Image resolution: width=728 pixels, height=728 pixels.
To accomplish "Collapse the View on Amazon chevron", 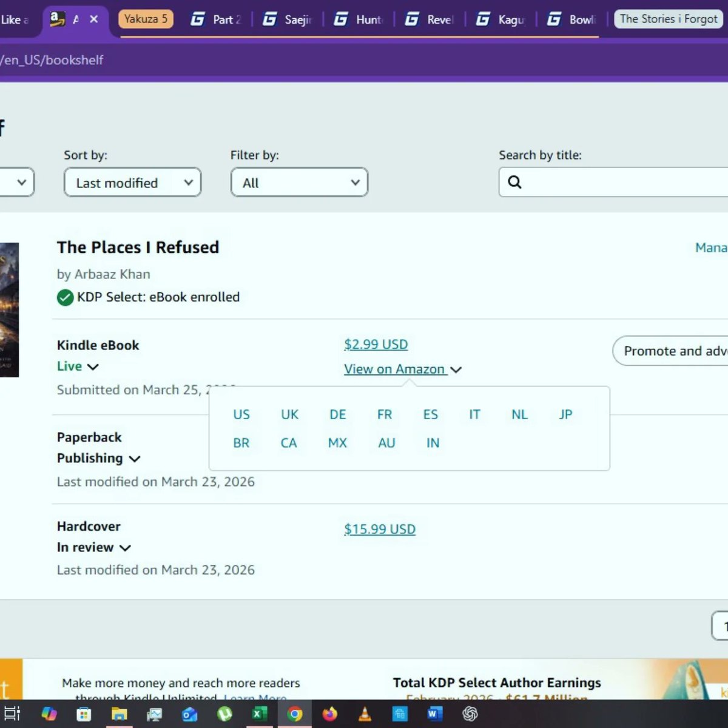I will (456, 369).
